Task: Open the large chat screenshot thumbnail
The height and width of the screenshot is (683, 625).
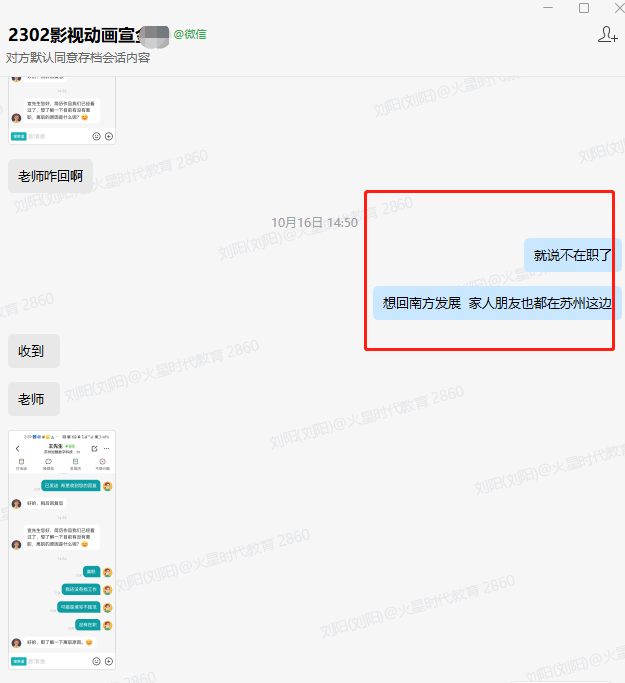Action: [x=62, y=550]
